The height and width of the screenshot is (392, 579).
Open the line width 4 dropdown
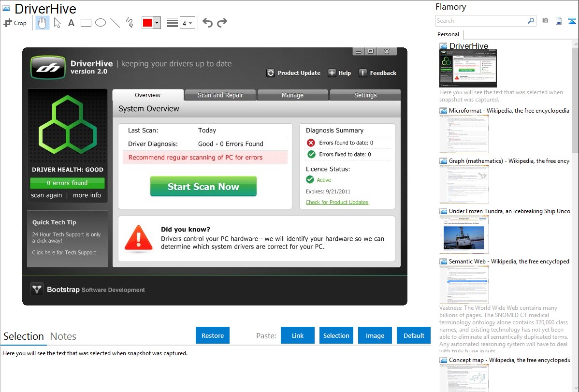(187, 23)
